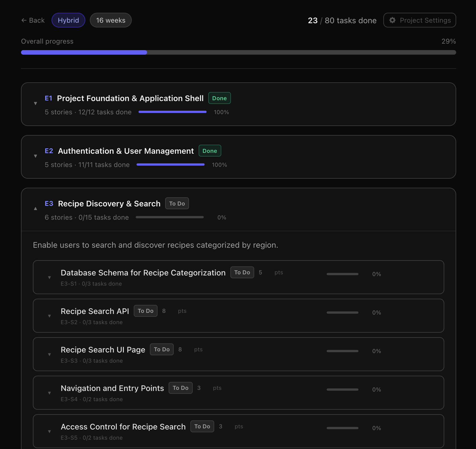Click 'E3-S3 · 0/3 tasks done' text
The image size is (476, 449).
(x=92, y=361)
